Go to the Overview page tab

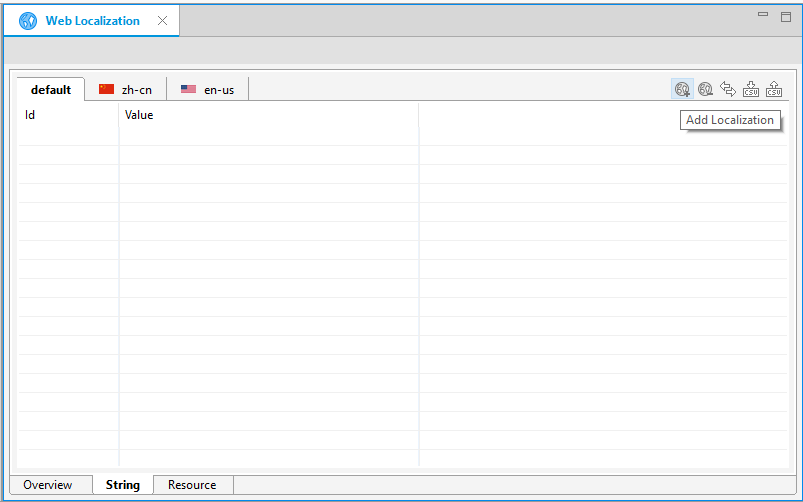[48, 485]
